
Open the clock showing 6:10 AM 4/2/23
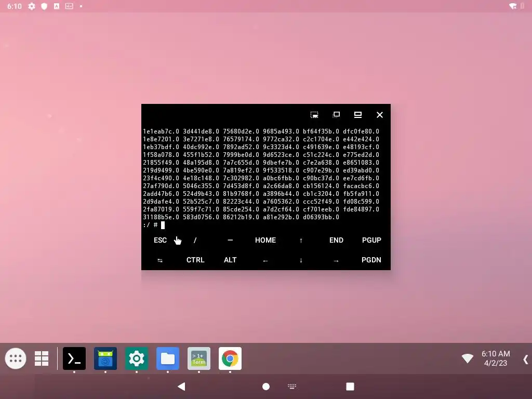coord(496,358)
